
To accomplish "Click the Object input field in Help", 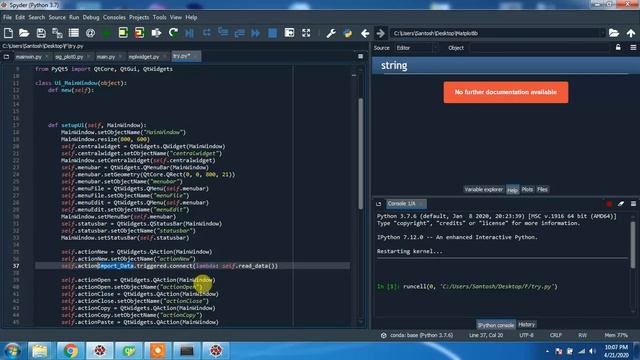I will click(540, 48).
